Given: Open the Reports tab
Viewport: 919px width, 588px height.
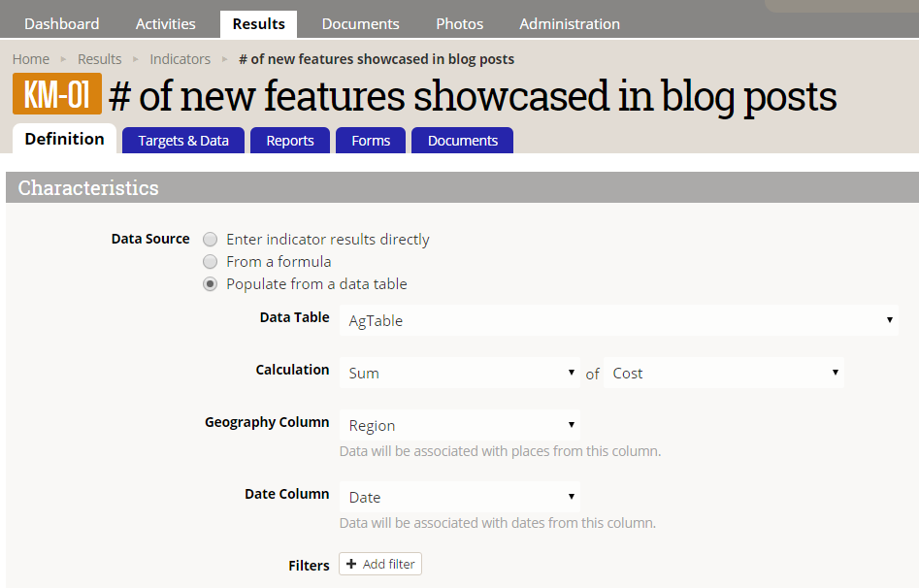Looking at the screenshot, I should click(290, 141).
